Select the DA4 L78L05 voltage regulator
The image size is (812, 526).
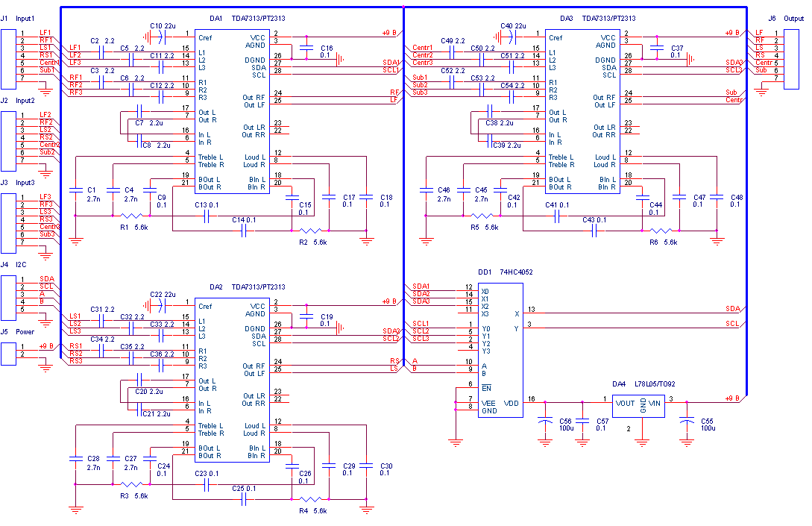coord(638,407)
